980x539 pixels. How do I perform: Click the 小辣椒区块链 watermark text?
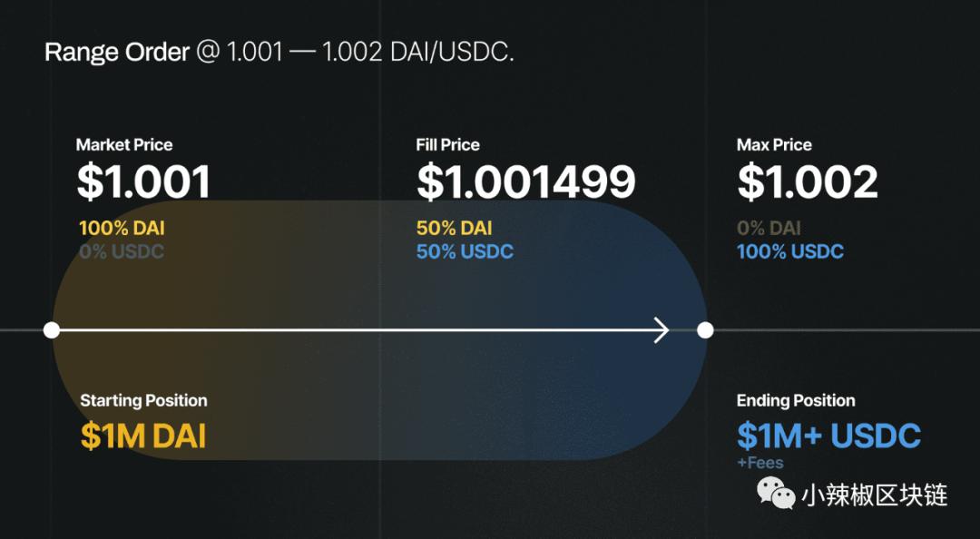pos(875,495)
